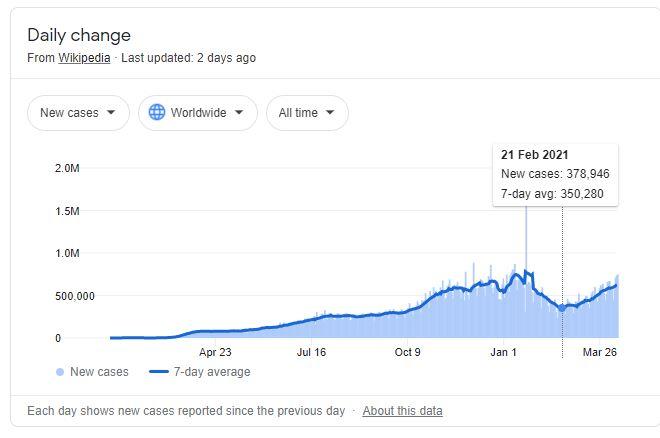Click the 7-day average legend line icon
Image resolution: width=660 pixels, height=438 pixels.
[x=161, y=372]
